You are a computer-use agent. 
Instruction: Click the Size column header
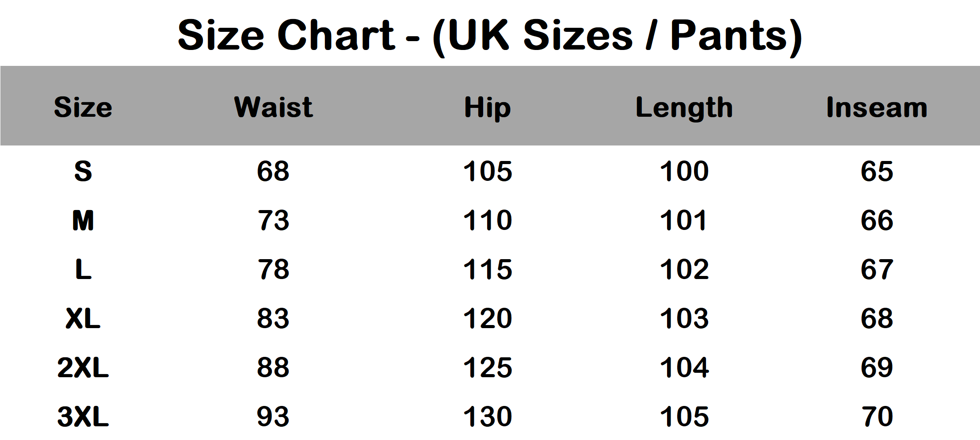pyautogui.click(x=83, y=107)
